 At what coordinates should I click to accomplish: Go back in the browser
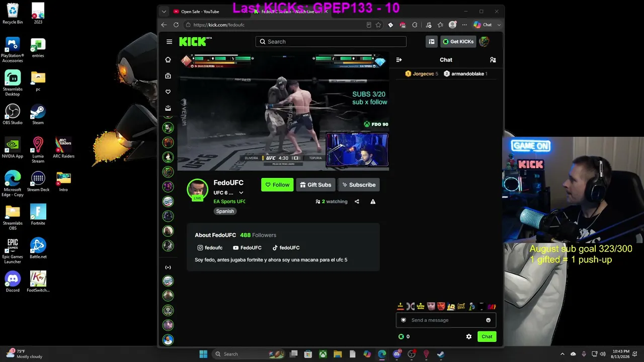coord(164,25)
